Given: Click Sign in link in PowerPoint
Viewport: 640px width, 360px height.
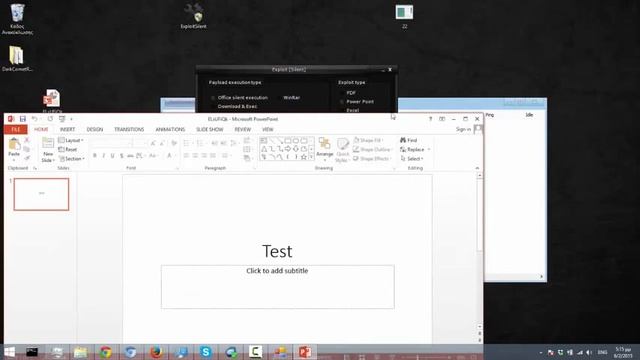Looking at the screenshot, I should pyautogui.click(x=463, y=129).
